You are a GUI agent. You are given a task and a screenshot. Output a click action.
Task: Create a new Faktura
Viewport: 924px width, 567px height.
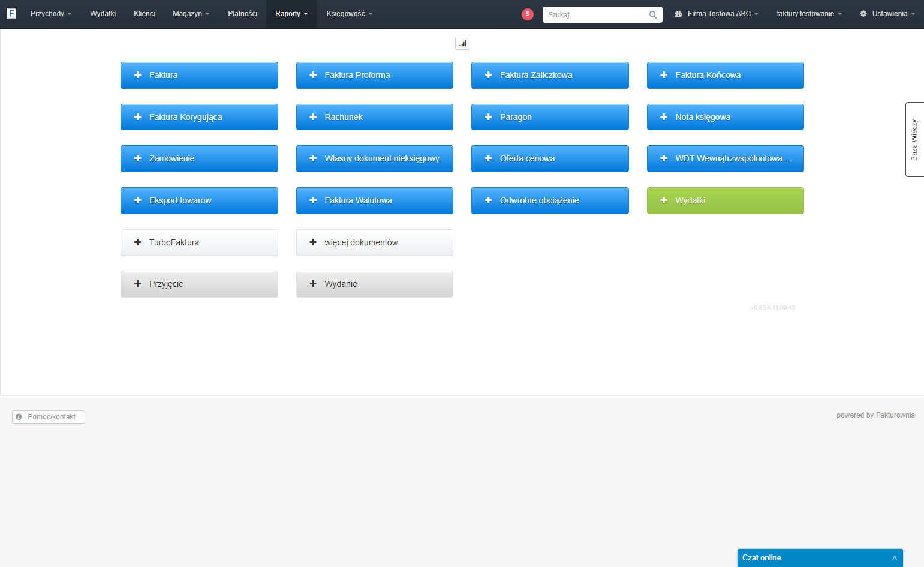point(199,75)
